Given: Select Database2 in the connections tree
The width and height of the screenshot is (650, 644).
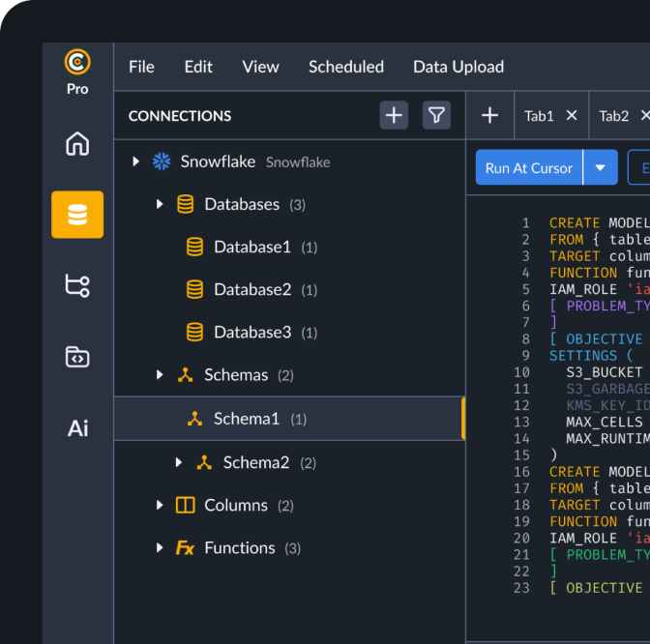Looking at the screenshot, I should click(251, 289).
